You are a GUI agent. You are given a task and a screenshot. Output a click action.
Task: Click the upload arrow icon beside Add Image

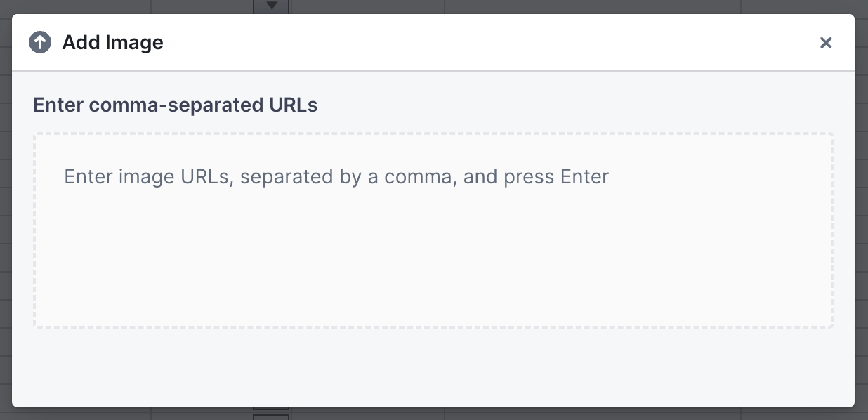(40, 42)
